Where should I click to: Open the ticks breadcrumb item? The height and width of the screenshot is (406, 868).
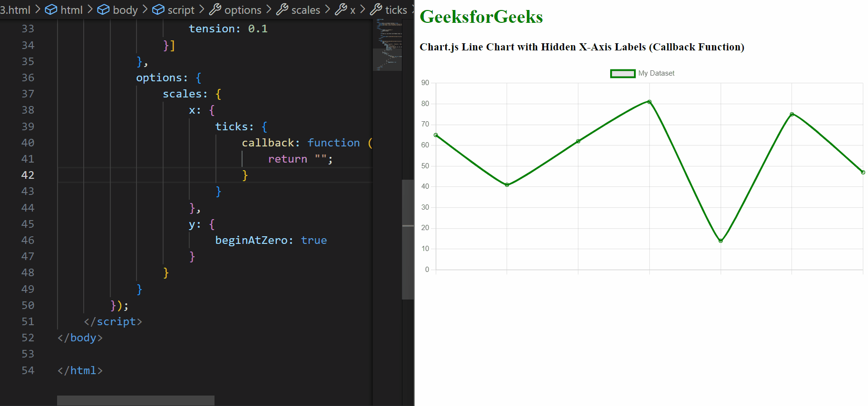tap(396, 10)
